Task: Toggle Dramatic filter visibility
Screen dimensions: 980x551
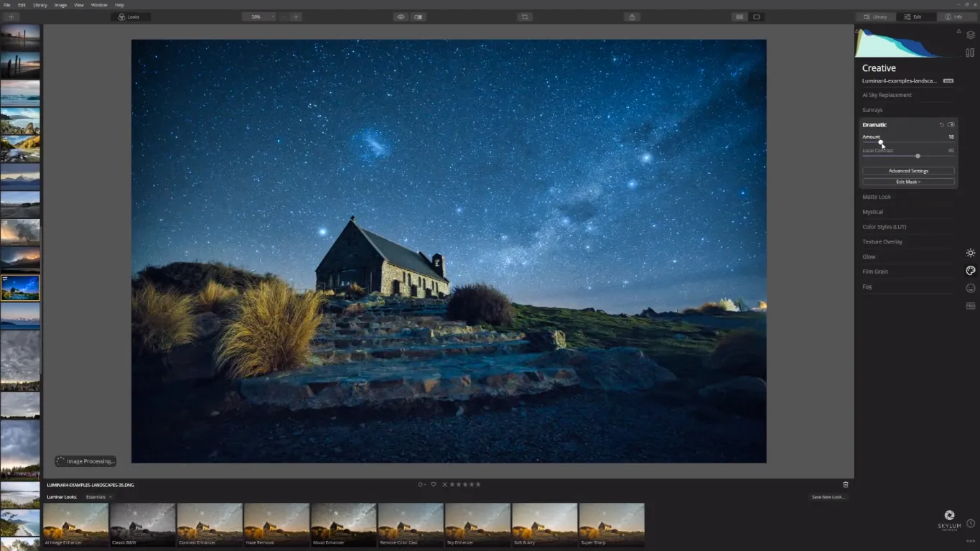Action: [x=951, y=125]
